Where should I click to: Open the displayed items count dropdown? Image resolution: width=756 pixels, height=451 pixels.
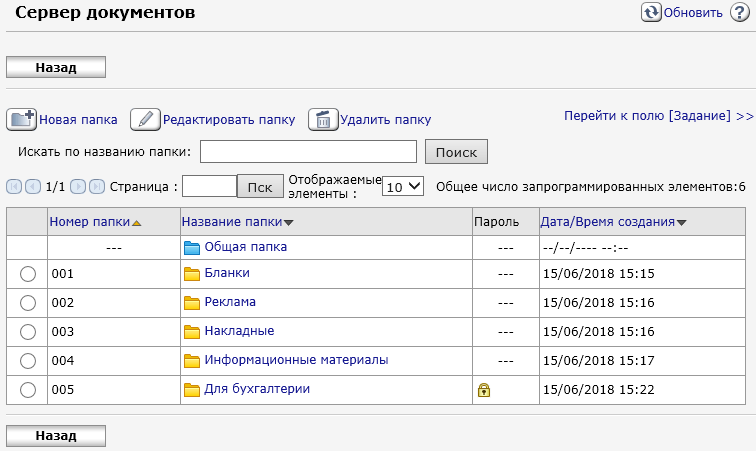[x=404, y=186]
